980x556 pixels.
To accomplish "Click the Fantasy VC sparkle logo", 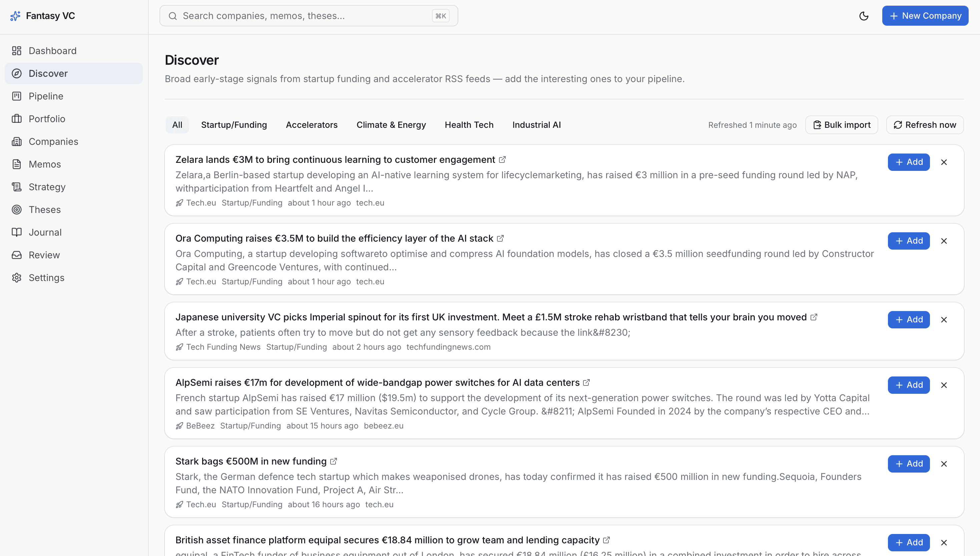I will (x=15, y=16).
